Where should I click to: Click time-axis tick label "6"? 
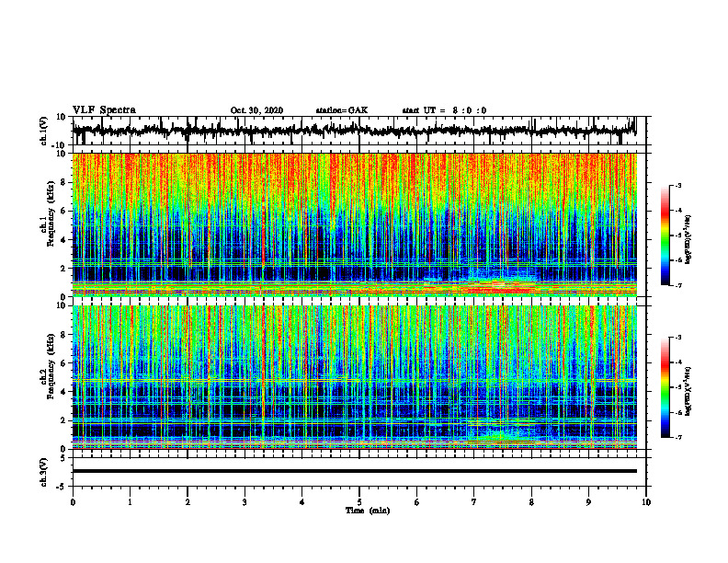(417, 502)
